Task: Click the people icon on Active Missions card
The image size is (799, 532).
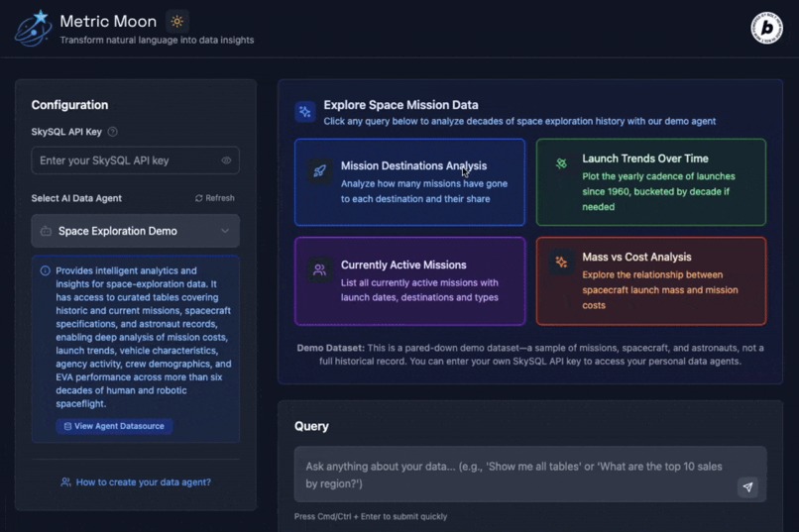Action: [320, 269]
